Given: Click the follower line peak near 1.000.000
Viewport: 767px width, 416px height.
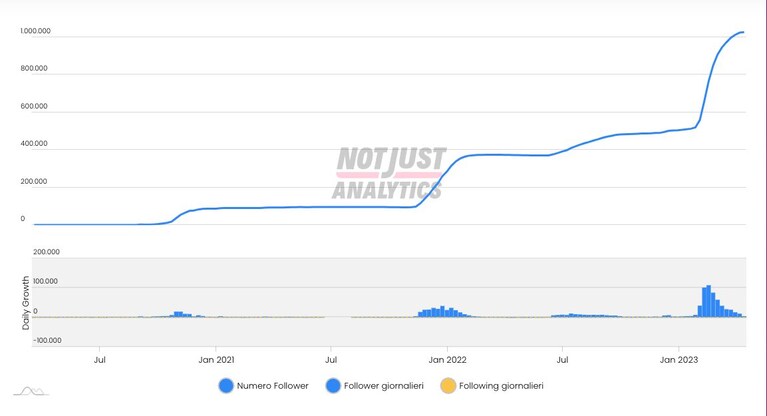Looking at the screenshot, I should (x=742, y=32).
